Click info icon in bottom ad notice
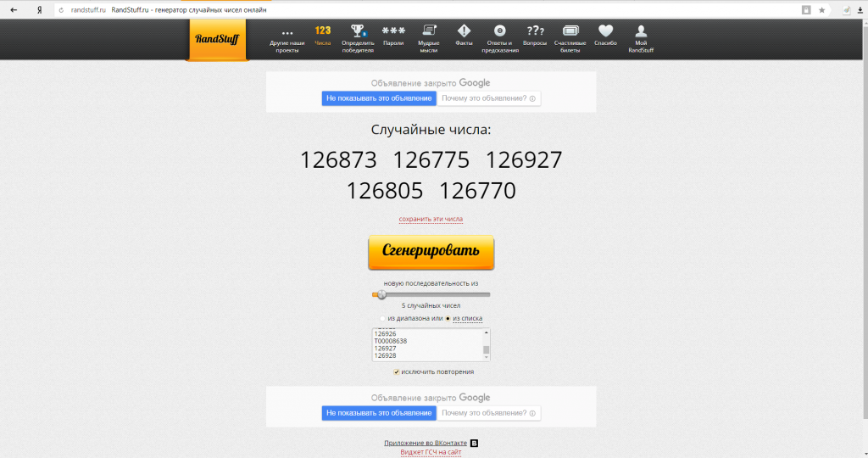The width and height of the screenshot is (868, 458). pos(532,413)
